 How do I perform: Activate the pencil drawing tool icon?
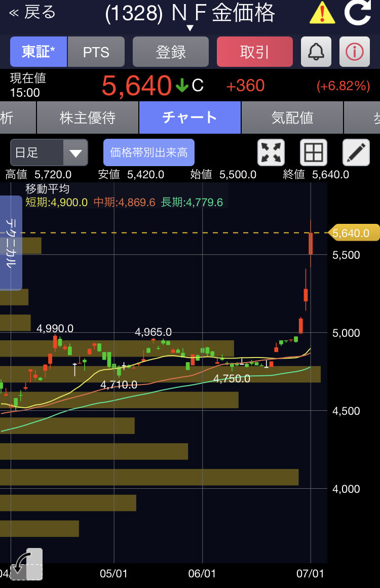tap(356, 152)
